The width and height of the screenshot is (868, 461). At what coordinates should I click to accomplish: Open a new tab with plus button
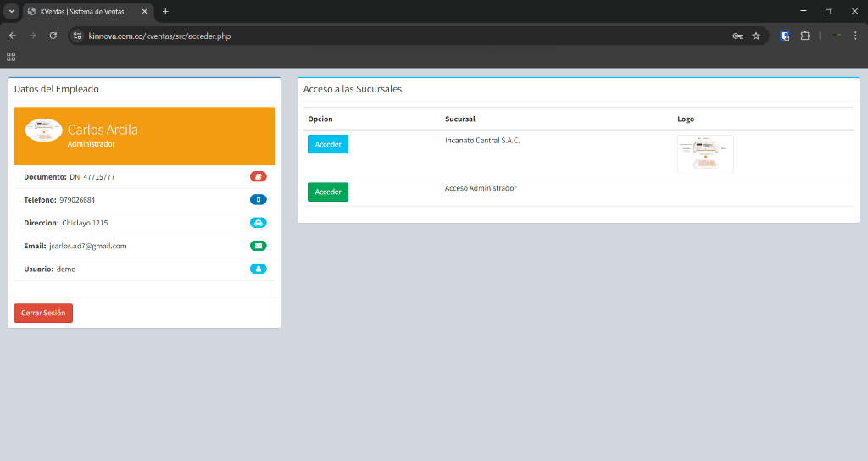165,11
